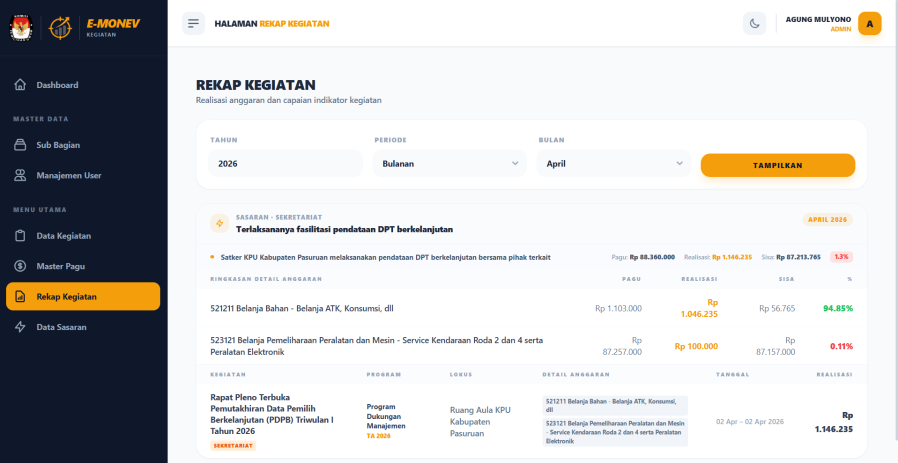Open the user avatar labeled A
The width and height of the screenshot is (898, 463).
869,23
